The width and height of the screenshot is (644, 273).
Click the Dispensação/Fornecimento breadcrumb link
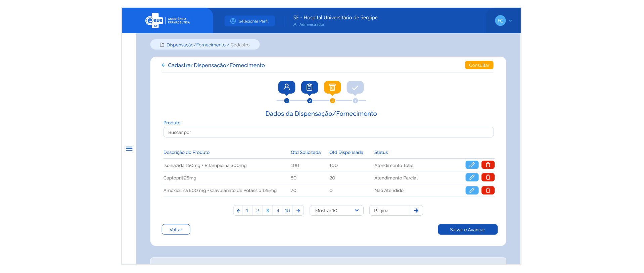click(x=196, y=45)
